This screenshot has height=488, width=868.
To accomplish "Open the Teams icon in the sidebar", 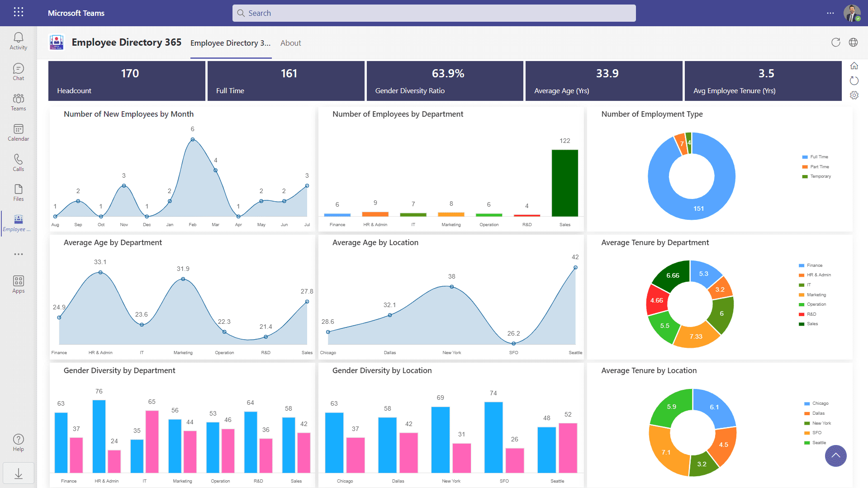I will coord(18,101).
